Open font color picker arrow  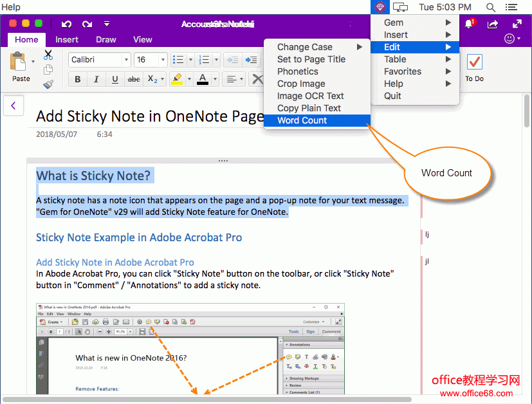(x=215, y=79)
